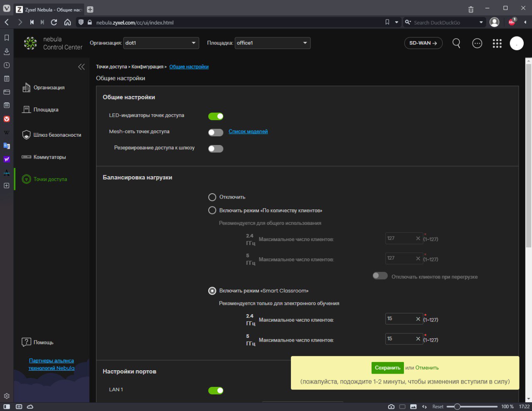Select the Отключить radio button
The width and height of the screenshot is (532, 411).
coord(212,197)
